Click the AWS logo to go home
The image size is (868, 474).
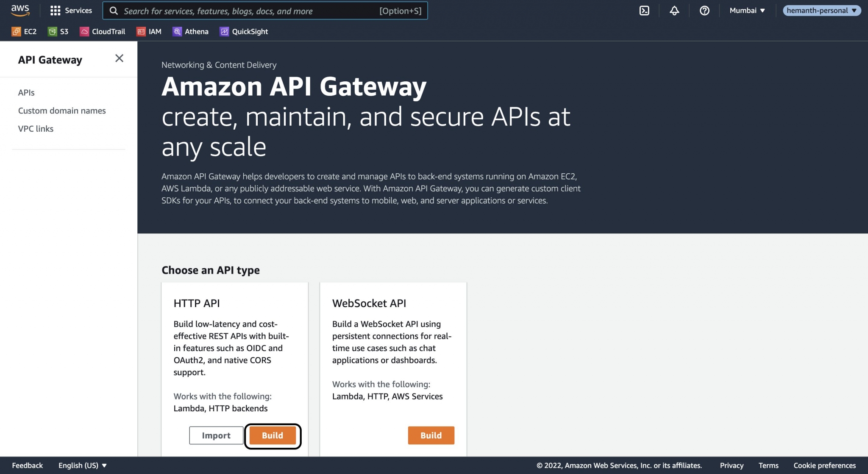21,11
